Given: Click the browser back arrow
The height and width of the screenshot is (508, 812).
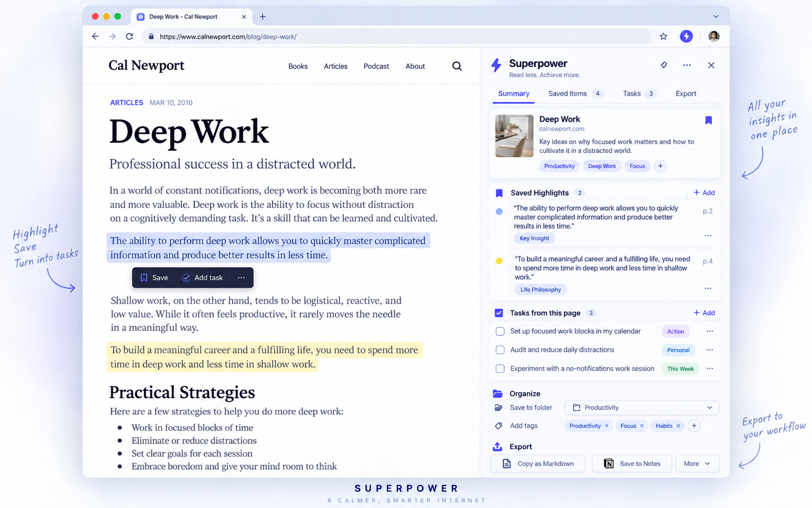Looking at the screenshot, I should [95, 36].
